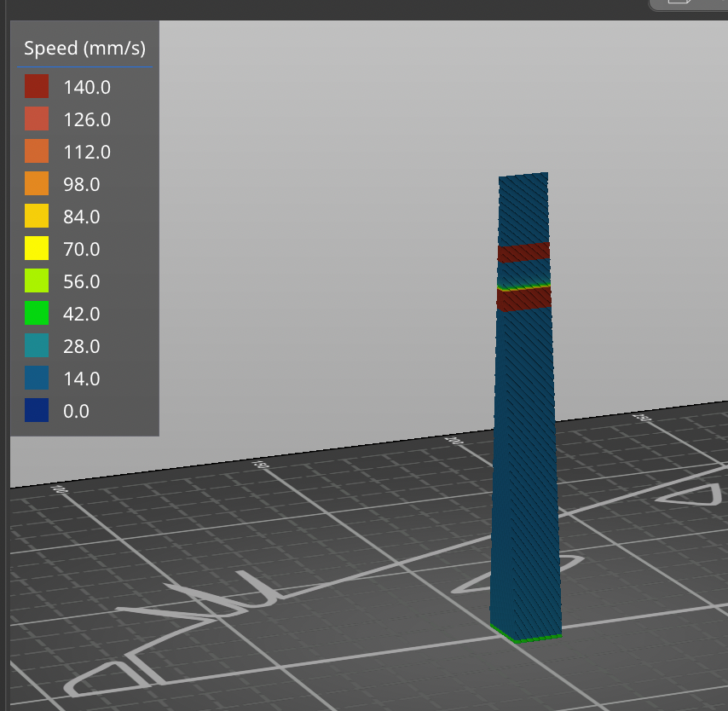Open the Speed (mm/s) legend header
728x711 pixels.
pos(83,48)
